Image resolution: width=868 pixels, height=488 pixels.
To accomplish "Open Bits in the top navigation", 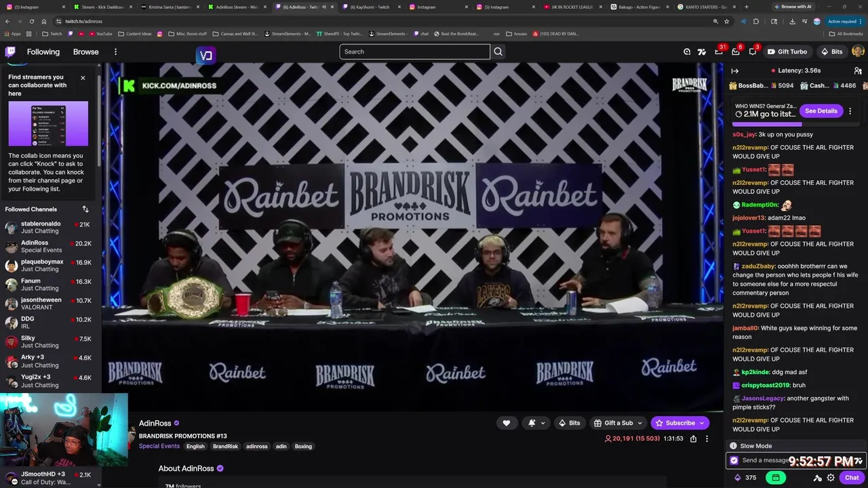I will tap(831, 52).
